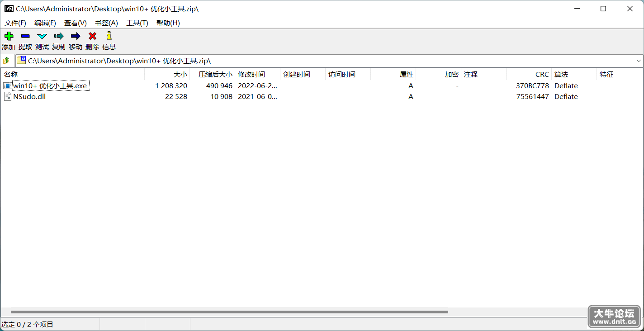This screenshot has width=644, height=331.
Task: Sort by 注释 column header
Action: [x=483, y=75]
